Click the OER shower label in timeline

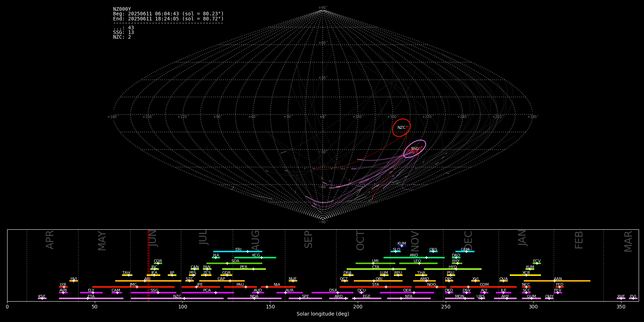(407, 291)
